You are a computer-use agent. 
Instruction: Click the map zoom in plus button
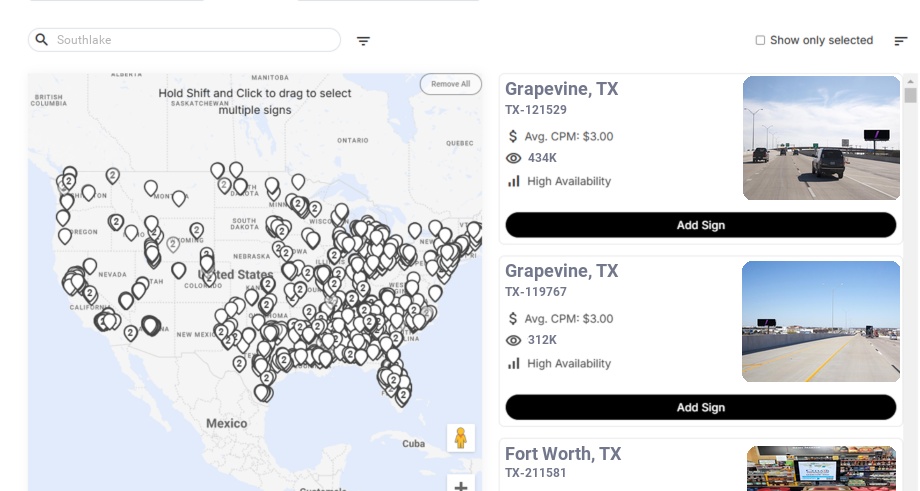pyautogui.click(x=460, y=486)
